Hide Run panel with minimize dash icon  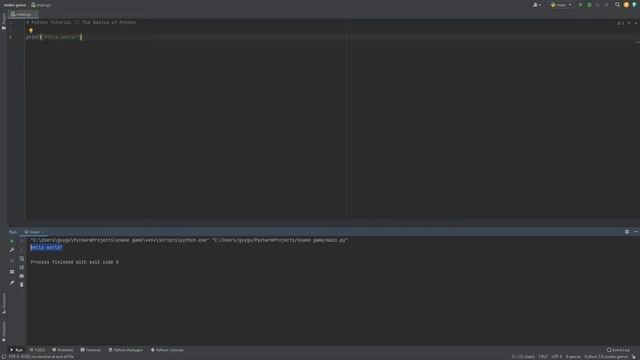click(x=636, y=231)
